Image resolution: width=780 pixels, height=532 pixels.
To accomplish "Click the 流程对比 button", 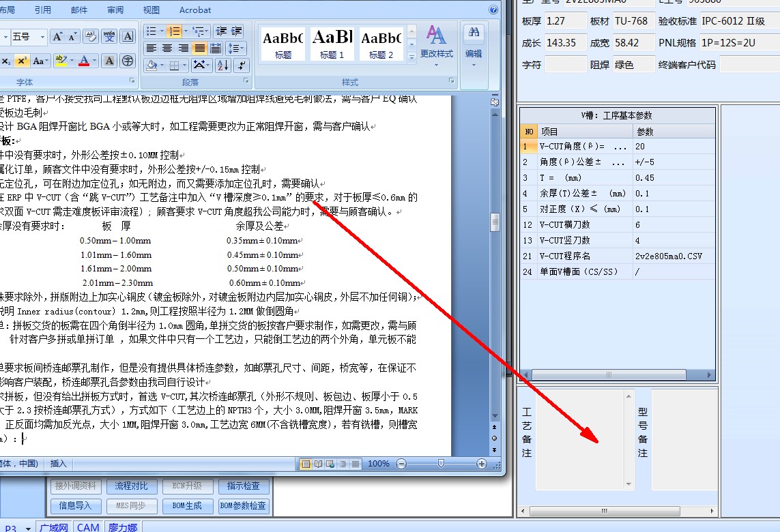I will pyautogui.click(x=131, y=486).
